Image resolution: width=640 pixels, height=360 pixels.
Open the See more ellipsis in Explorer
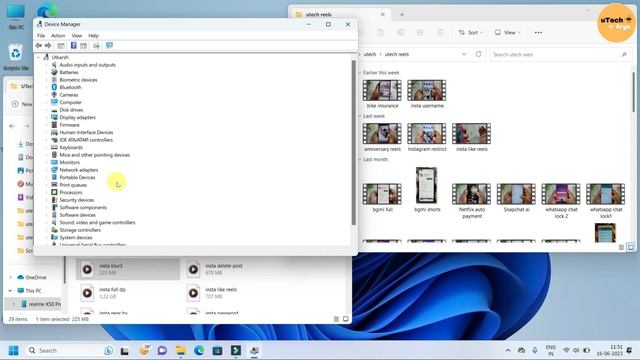(538, 33)
